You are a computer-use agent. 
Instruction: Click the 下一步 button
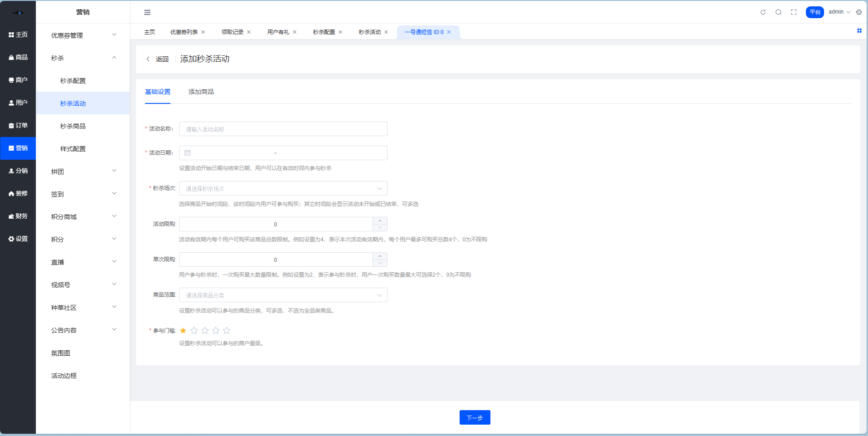pyautogui.click(x=475, y=417)
